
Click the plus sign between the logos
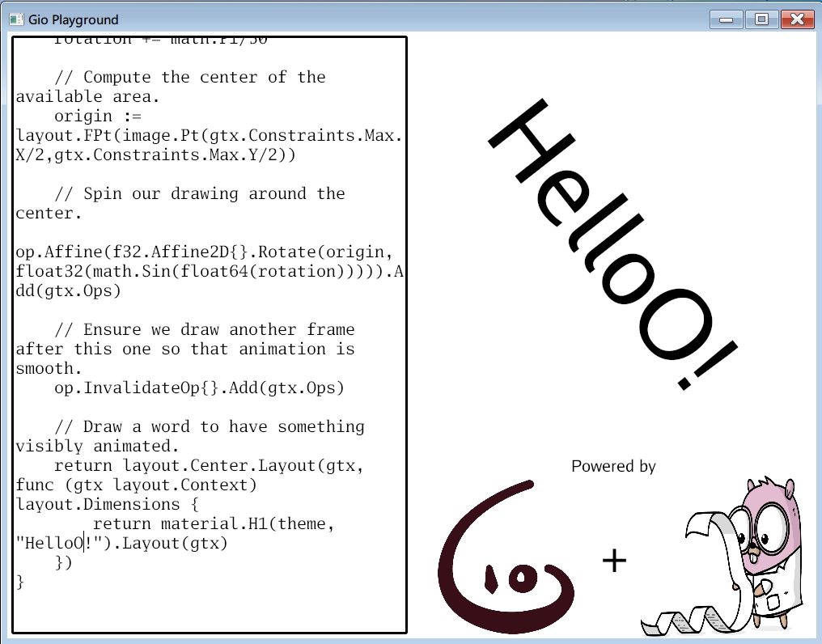click(615, 560)
